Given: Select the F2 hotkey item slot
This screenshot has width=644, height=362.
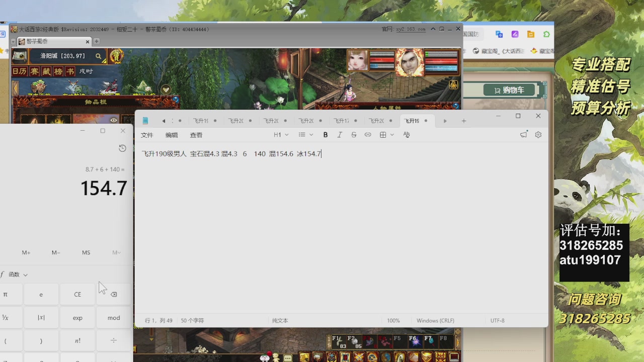Looking at the screenshot, I should coord(354,342).
